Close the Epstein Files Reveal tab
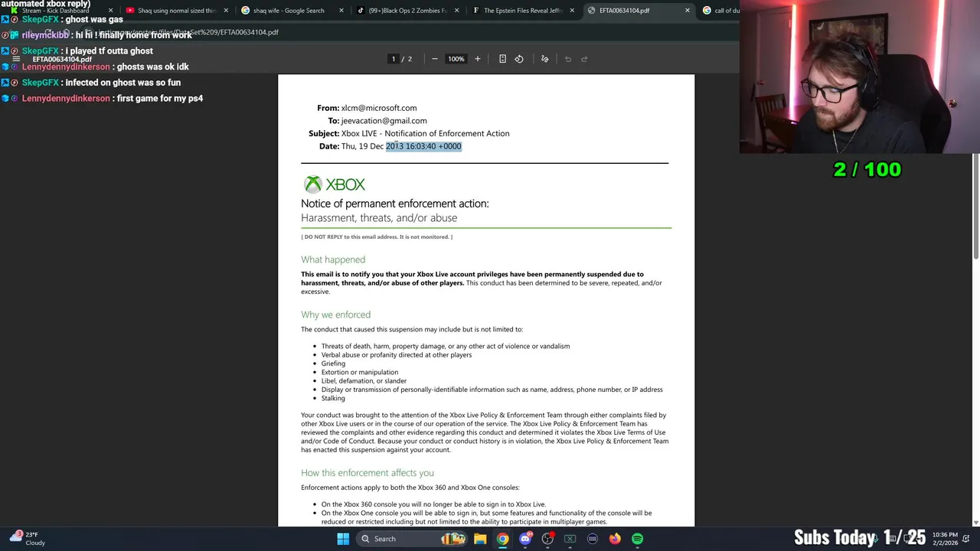The image size is (980, 551). click(572, 11)
